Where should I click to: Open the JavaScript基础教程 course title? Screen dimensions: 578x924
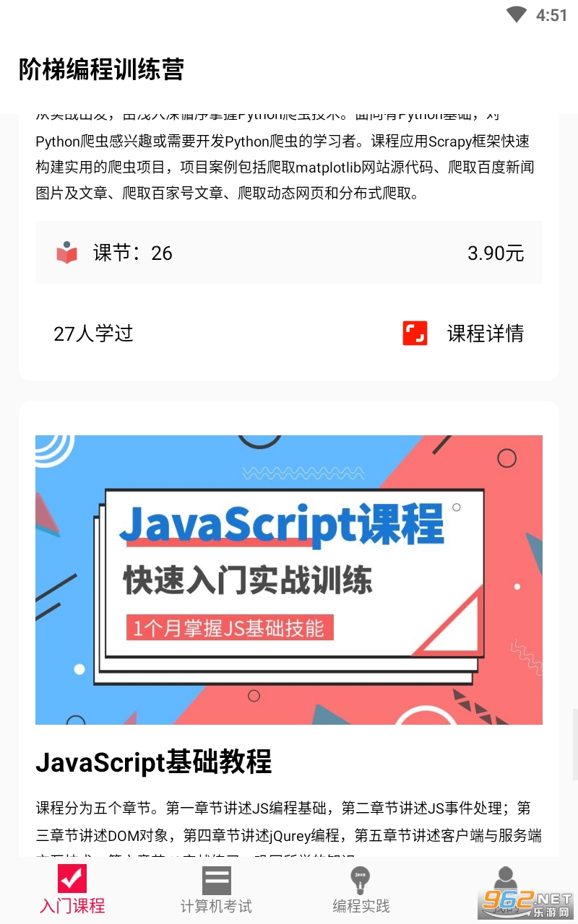(154, 762)
